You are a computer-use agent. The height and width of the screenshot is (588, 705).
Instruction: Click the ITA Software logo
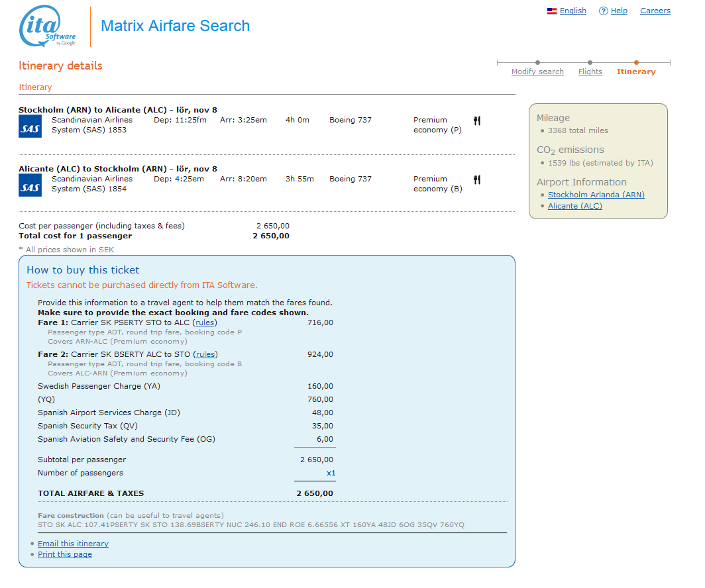(49, 27)
